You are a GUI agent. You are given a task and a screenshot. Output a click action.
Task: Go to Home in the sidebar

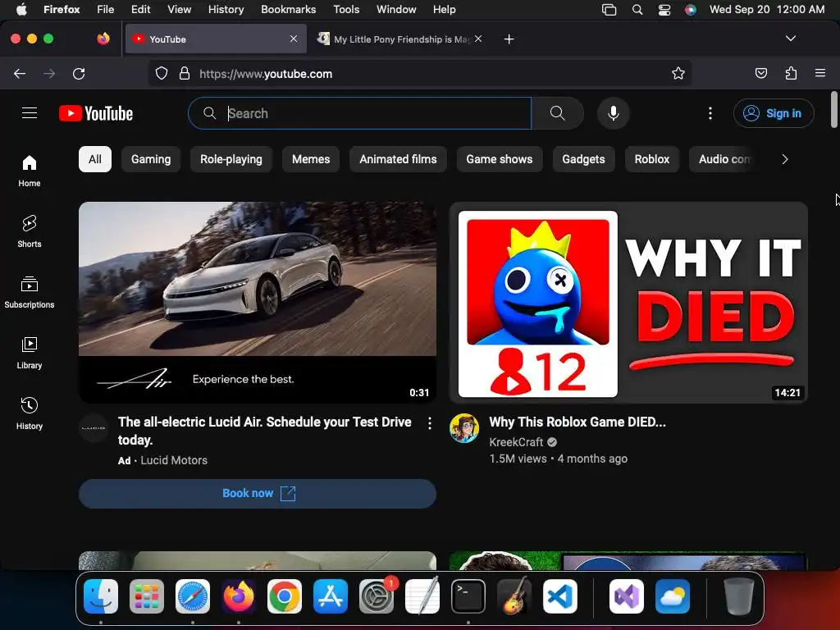pyautogui.click(x=30, y=171)
